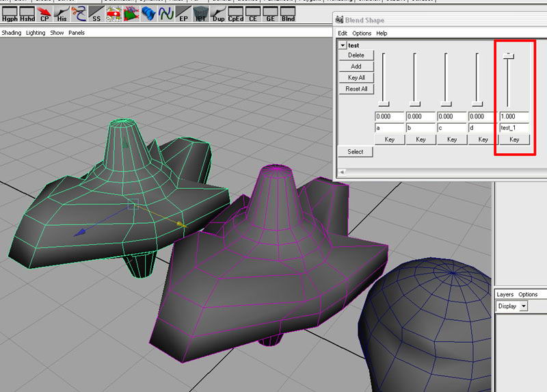Click the Key button under target b
This screenshot has height=392, width=547.
pos(421,140)
